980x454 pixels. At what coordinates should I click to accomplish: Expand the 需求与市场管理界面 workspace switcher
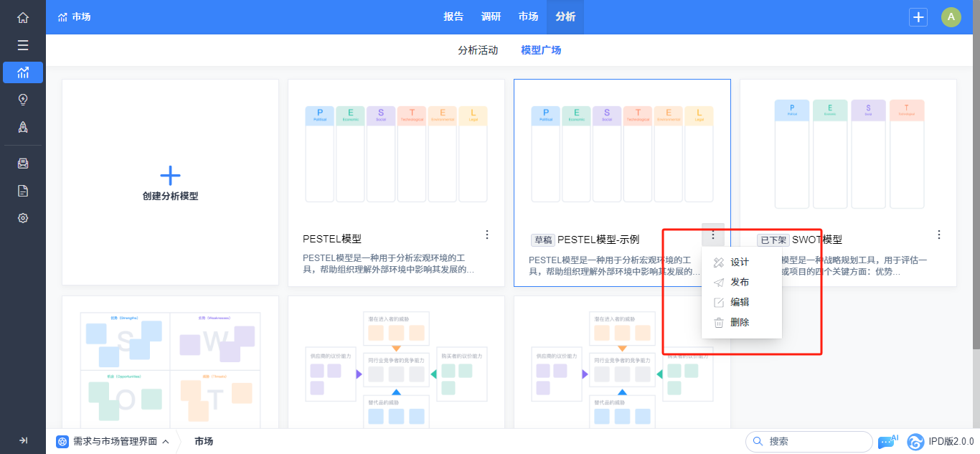click(x=115, y=442)
